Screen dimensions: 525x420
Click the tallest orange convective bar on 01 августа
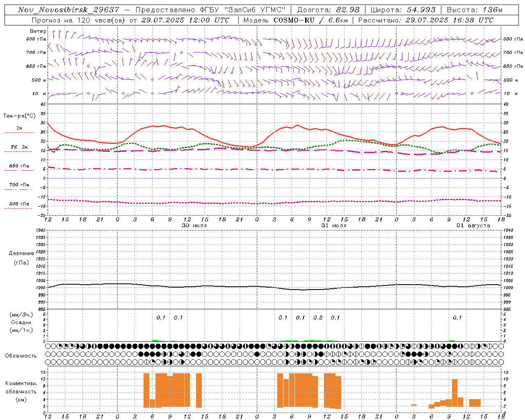(x=454, y=393)
